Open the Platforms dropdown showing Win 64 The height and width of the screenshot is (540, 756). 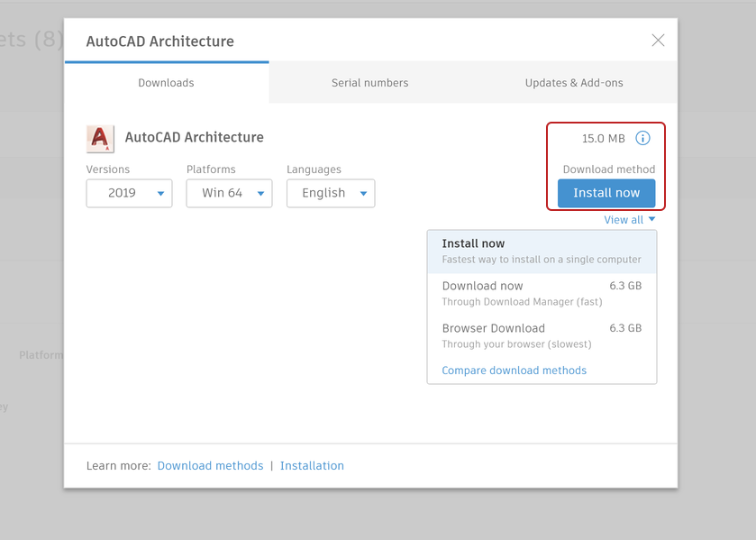pyautogui.click(x=229, y=193)
